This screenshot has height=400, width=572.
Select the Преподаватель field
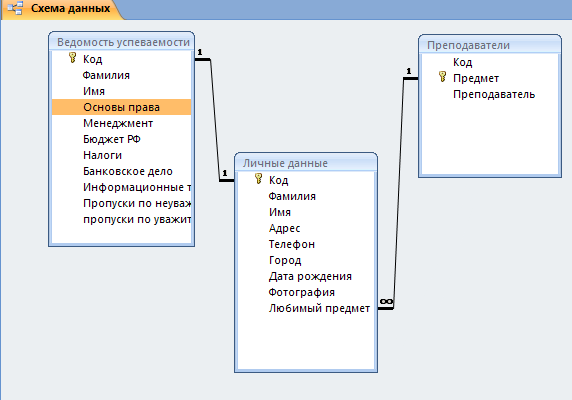point(490,94)
